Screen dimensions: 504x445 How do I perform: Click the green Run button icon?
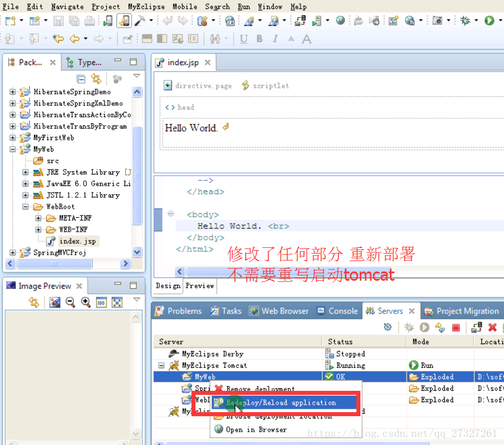[489, 21]
